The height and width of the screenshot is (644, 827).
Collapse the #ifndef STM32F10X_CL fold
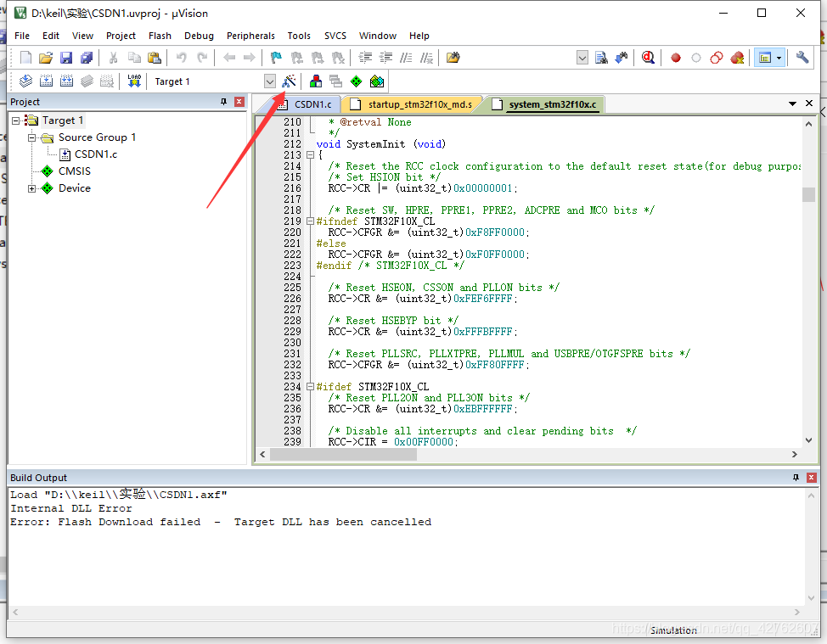click(310, 221)
